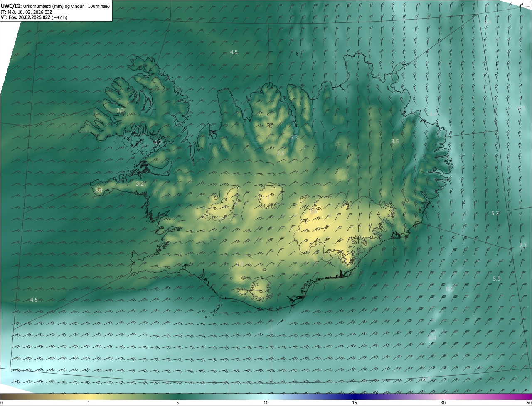Click colorbar tick label 50
The width and height of the screenshot is (532, 406).
pyautogui.click(x=529, y=403)
